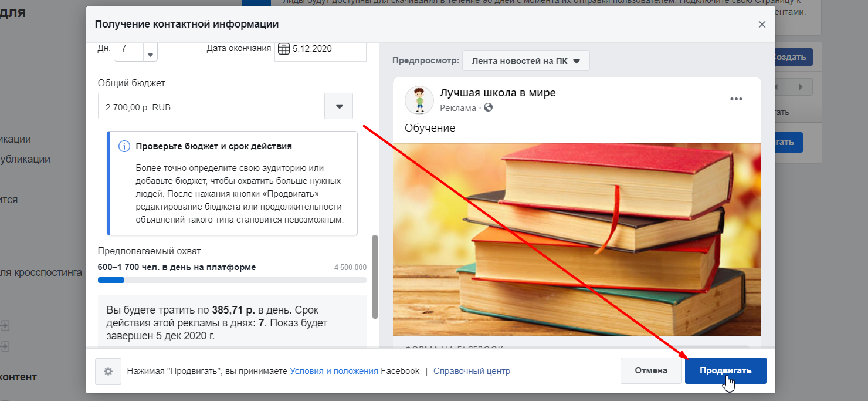Open the Лента новостей на ПК preview dropdown
The image size is (868, 401).
[x=526, y=61]
